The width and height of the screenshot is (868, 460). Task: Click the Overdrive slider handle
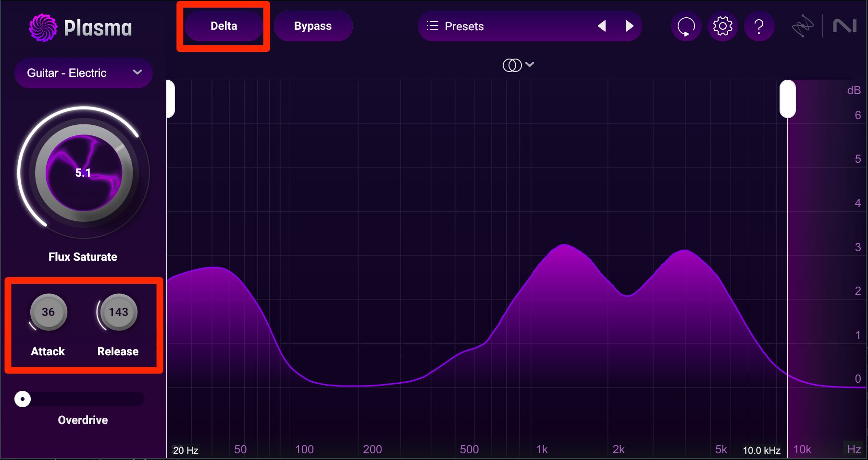23,399
